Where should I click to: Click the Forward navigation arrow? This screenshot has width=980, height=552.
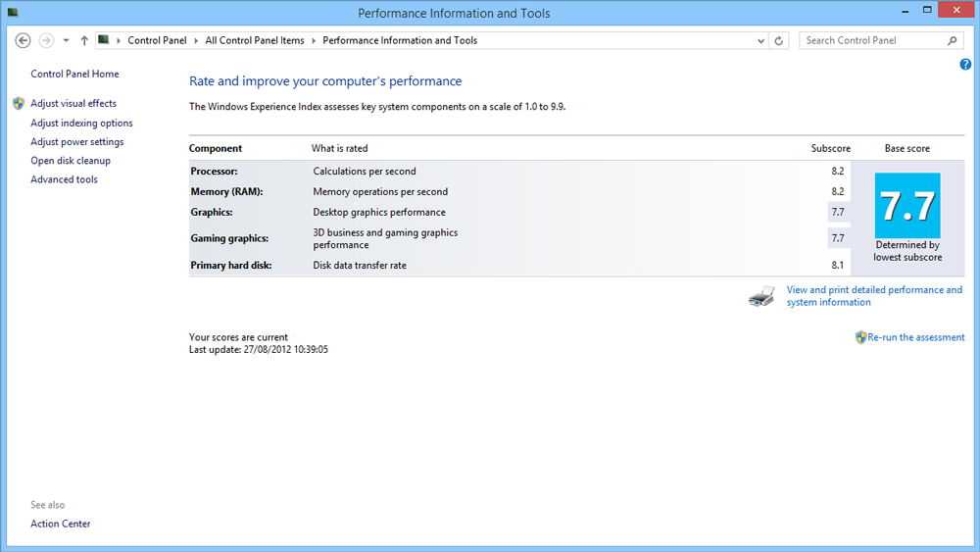click(46, 40)
